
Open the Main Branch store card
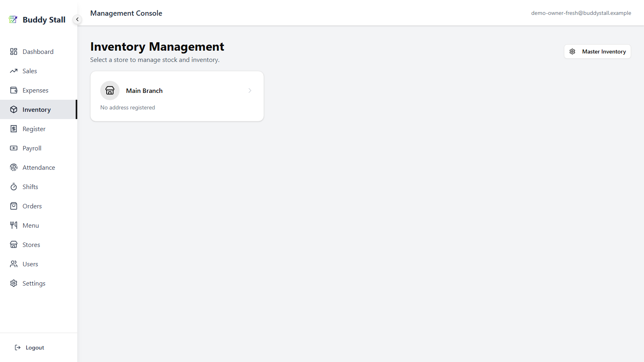click(177, 96)
